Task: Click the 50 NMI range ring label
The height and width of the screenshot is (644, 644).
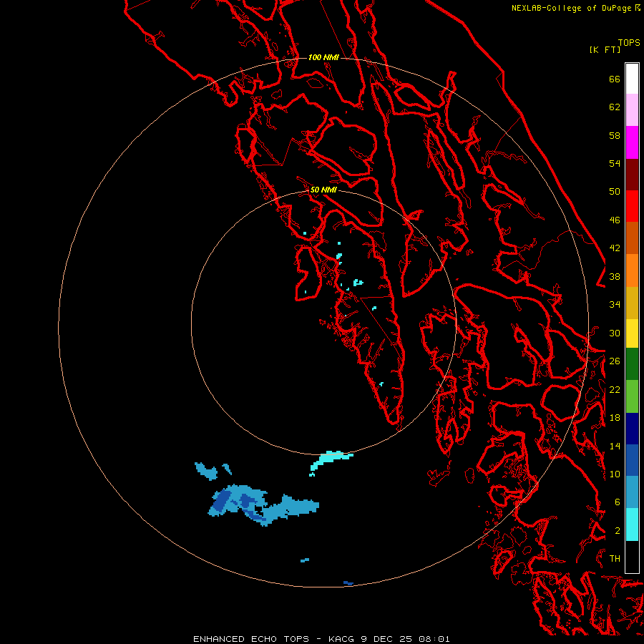Action: click(323, 190)
